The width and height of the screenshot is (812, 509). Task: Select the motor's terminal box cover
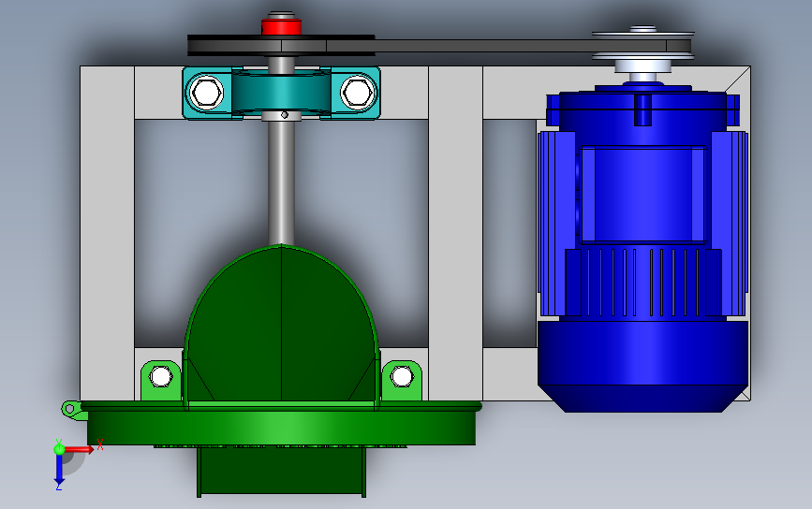point(642,195)
